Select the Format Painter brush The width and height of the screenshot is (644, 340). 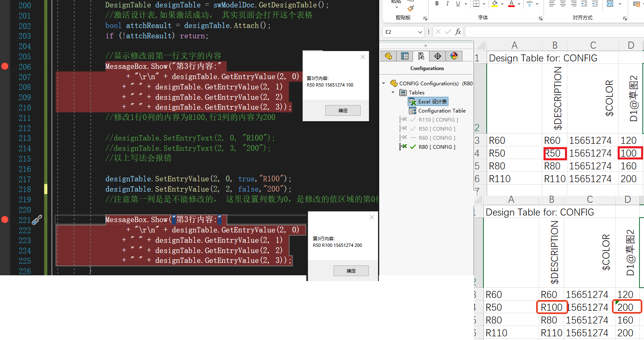point(411,8)
